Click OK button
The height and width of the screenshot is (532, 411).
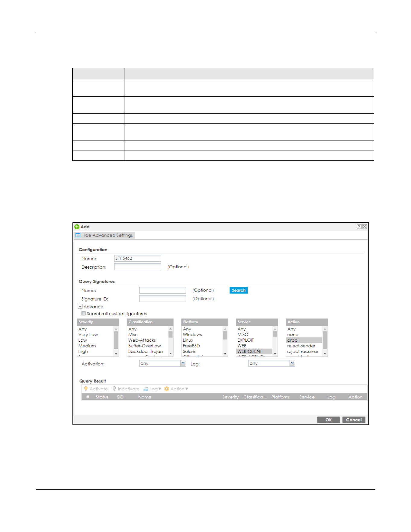click(329, 420)
